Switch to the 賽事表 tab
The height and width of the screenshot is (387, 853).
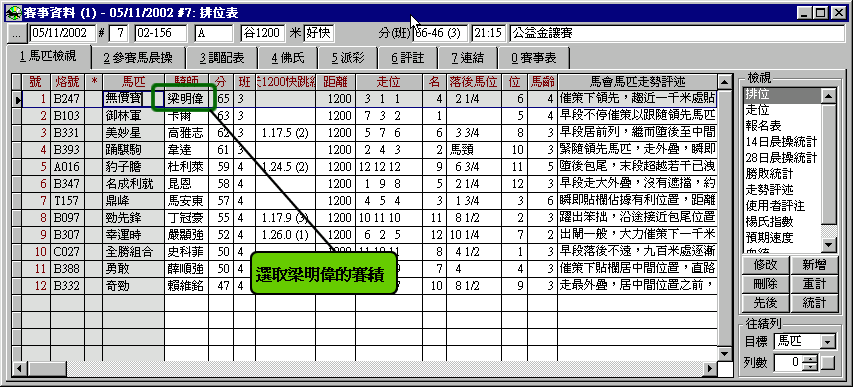pyautogui.click(x=533, y=58)
